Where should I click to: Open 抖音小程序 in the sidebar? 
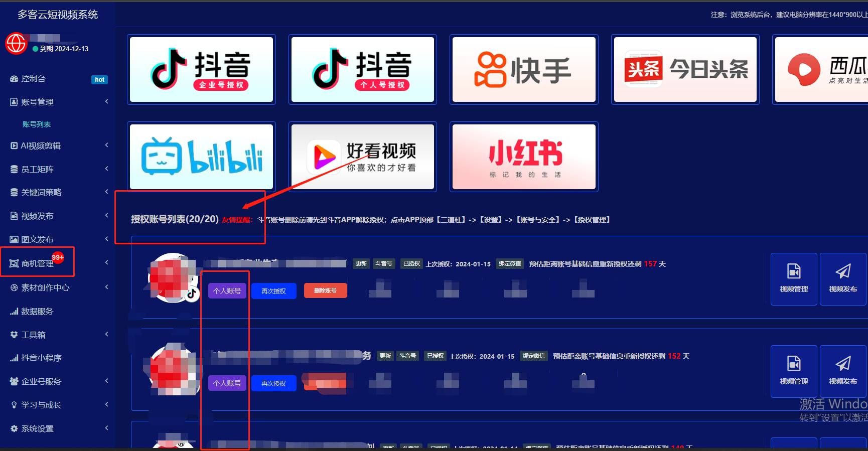(36, 358)
